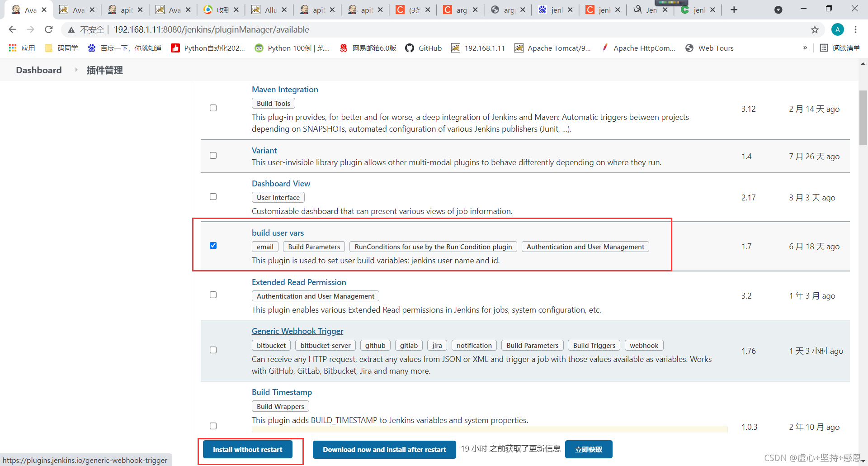Open the 网易邮箱6.0版 bookmark
This screenshot has width=868, height=466.
[x=368, y=48]
